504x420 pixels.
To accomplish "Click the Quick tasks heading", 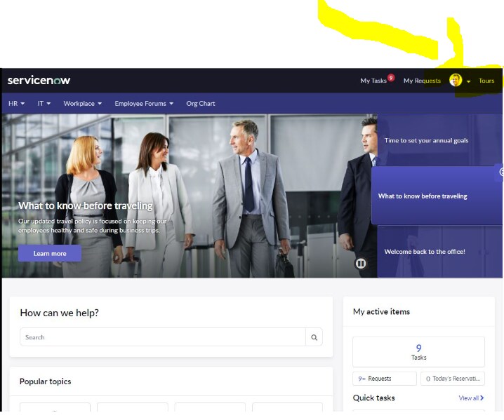I will point(374,398).
